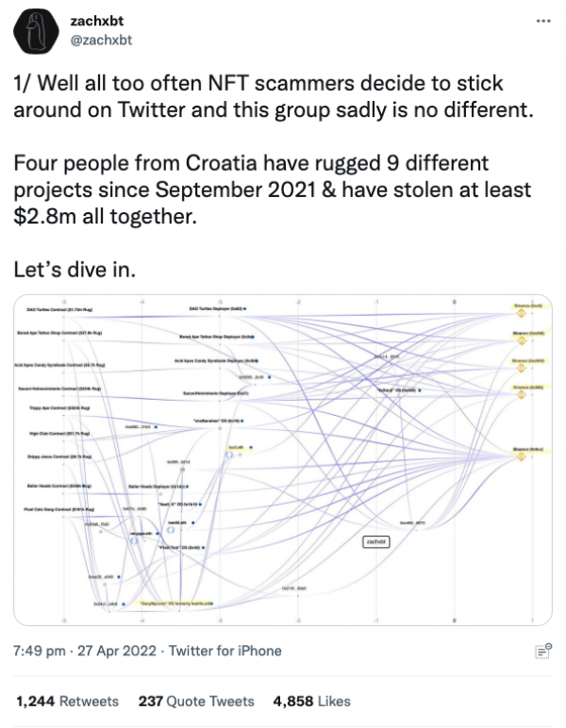Click the Pixel Cats Gang Contract label
The width and height of the screenshot is (566, 728).
click(59, 509)
